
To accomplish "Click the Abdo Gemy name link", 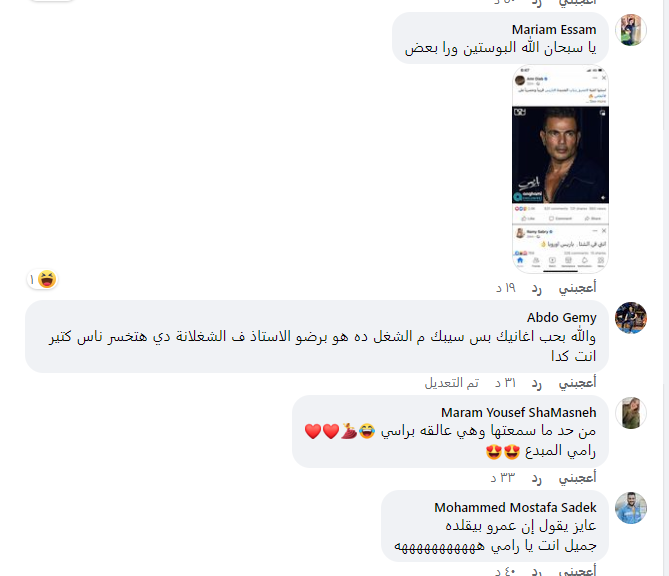I will 561,317.
